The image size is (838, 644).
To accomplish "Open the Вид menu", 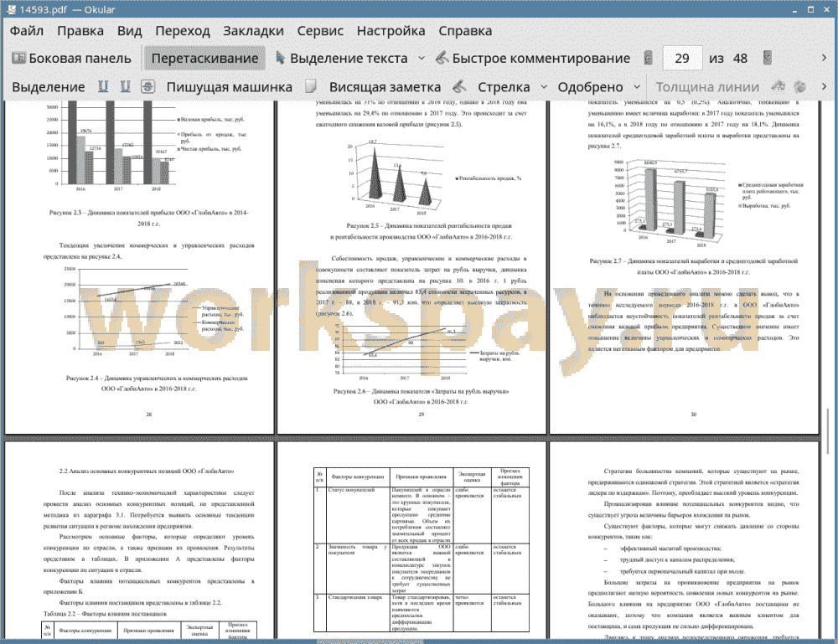I will click(x=129, y=31).
